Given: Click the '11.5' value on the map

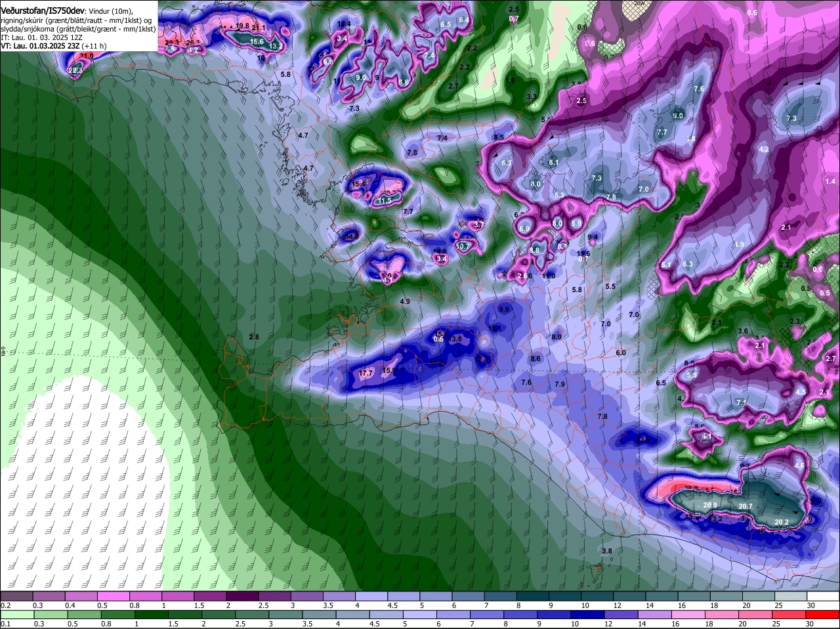Looking at the screenshot, I should pos(385,200).
